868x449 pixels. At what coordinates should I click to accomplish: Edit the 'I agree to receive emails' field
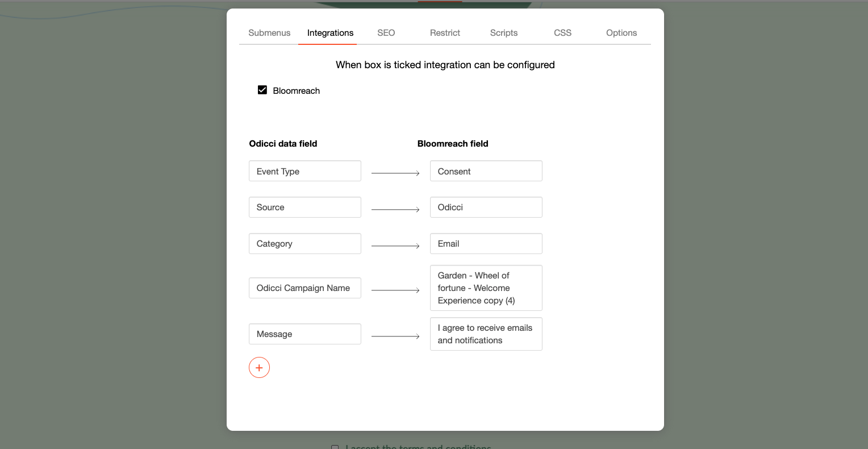point(486,334)
